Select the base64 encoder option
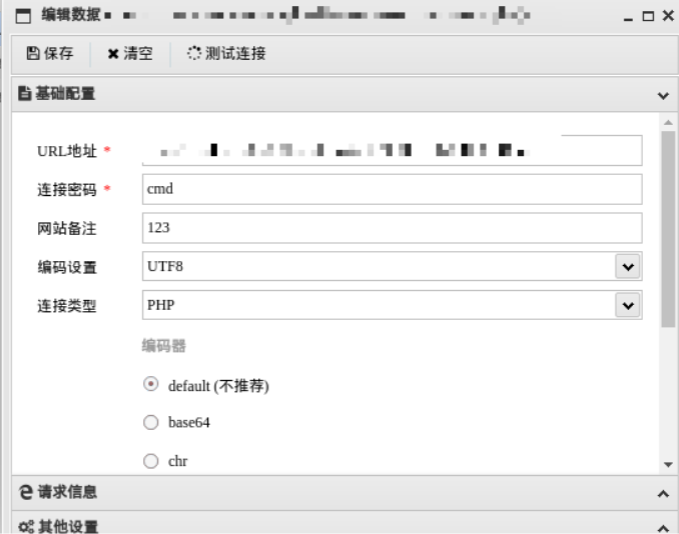Screen dimensions: 679x534 pos(152,422)
